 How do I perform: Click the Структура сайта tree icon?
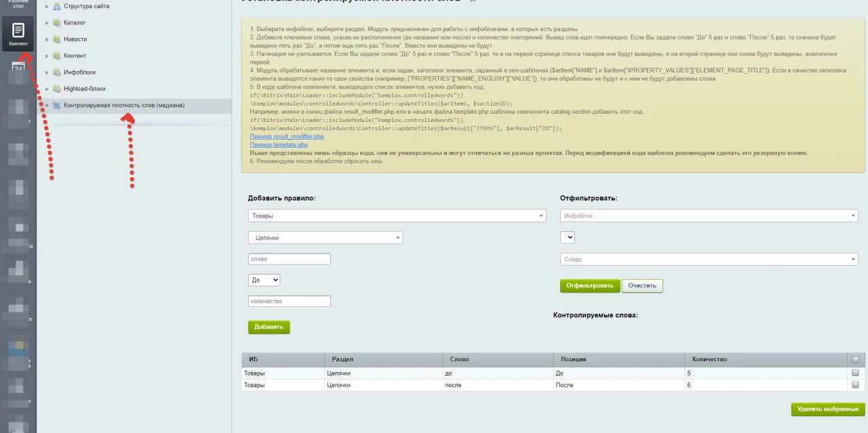[x=57, y=6]
